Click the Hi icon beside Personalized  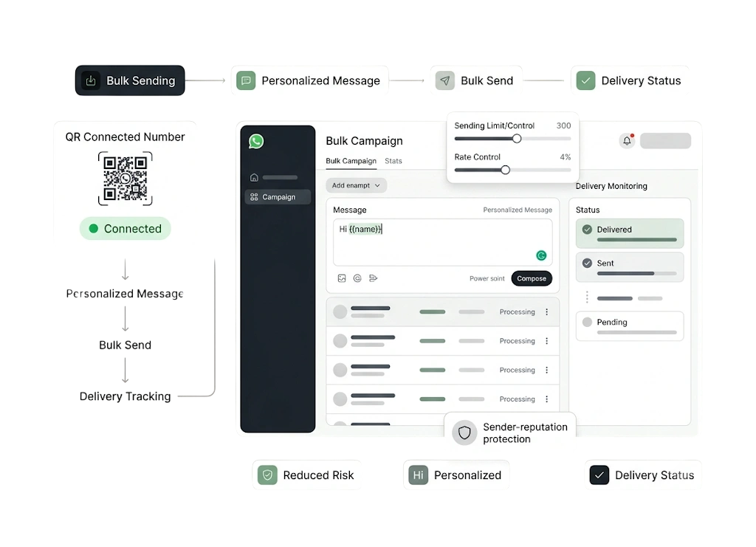coord(419,475)
